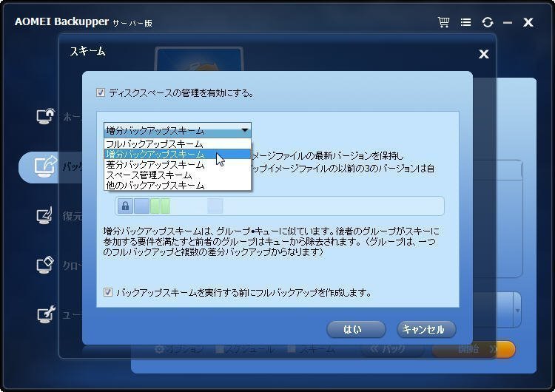This screenshot has height=392, width=555.
Task: Click the dimmed オプション link behind dialog
Action: pos(179,350)
